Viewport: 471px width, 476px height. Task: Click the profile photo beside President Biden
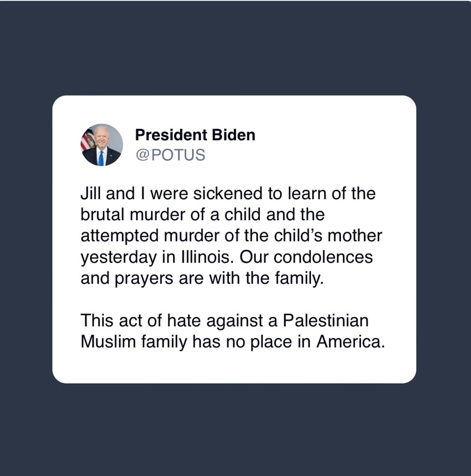click(102, 145)
